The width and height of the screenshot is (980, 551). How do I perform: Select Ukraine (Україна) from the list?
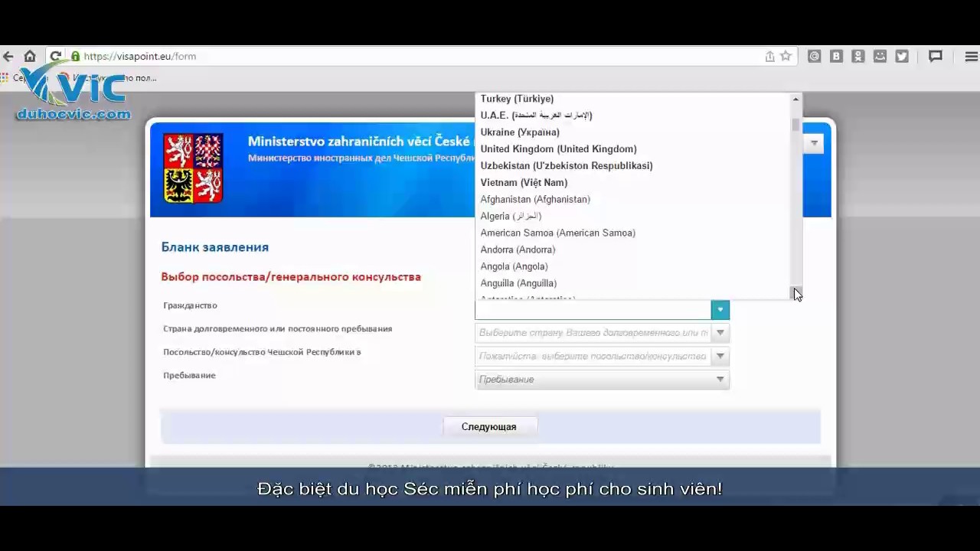pyautogui.click(x=632, y=132)
